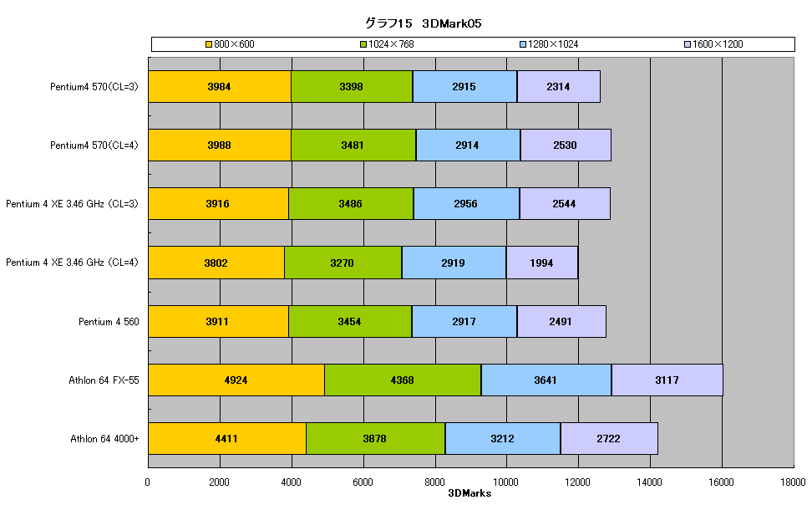The width and height of the screenshot is (812, 505).
Task: Select the Athlon 64 4000+ row label
Action: (104, 439)
